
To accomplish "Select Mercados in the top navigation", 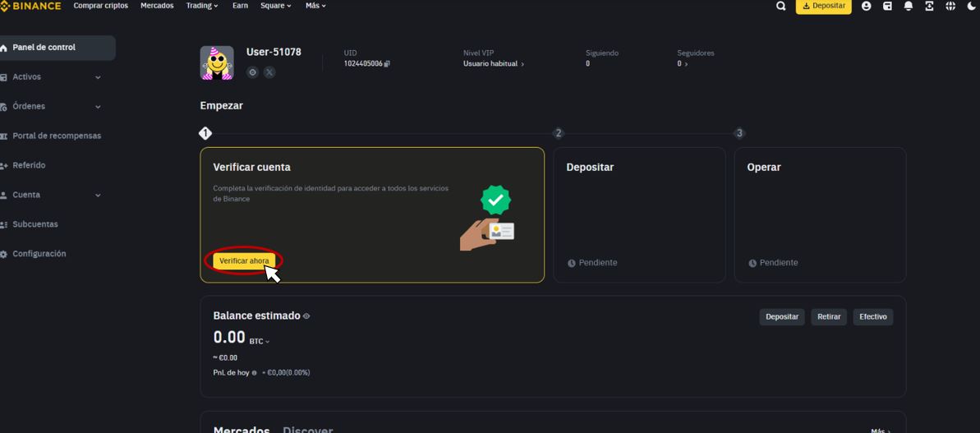I will [x=157, y=6].
